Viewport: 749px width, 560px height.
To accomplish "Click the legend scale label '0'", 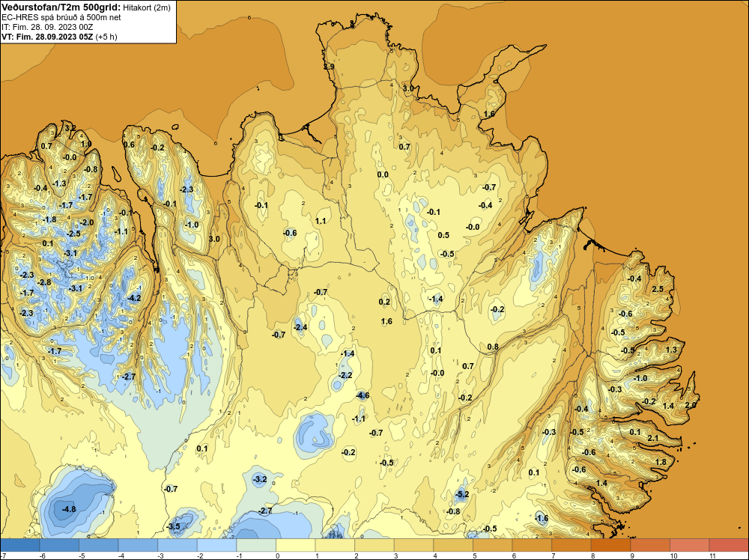I will point(277,556).
